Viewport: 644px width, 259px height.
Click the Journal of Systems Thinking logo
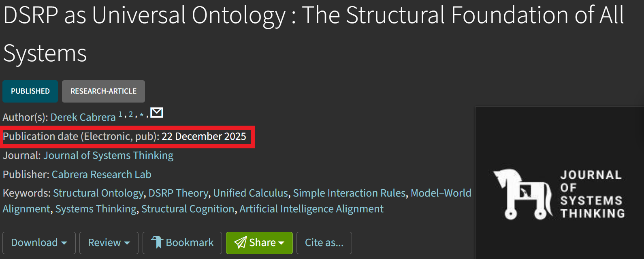pyautogui.click(x=559, y=195)
